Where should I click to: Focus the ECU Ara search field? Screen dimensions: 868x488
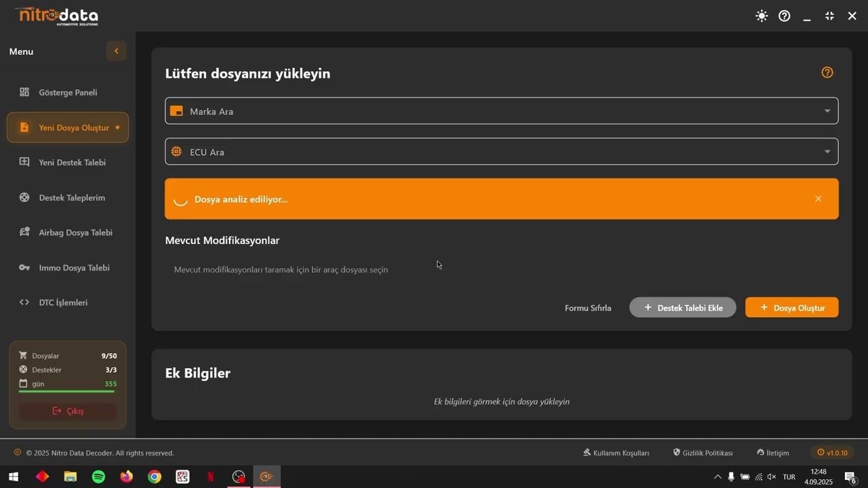click(502, 152)
